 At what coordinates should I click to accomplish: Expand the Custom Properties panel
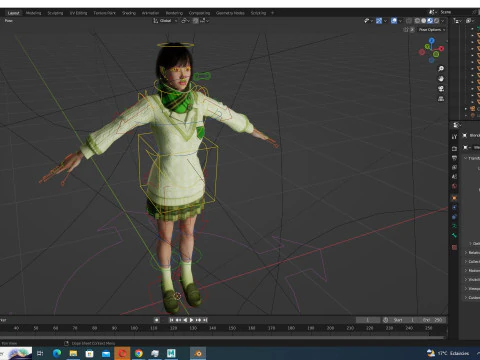point(466,298)
